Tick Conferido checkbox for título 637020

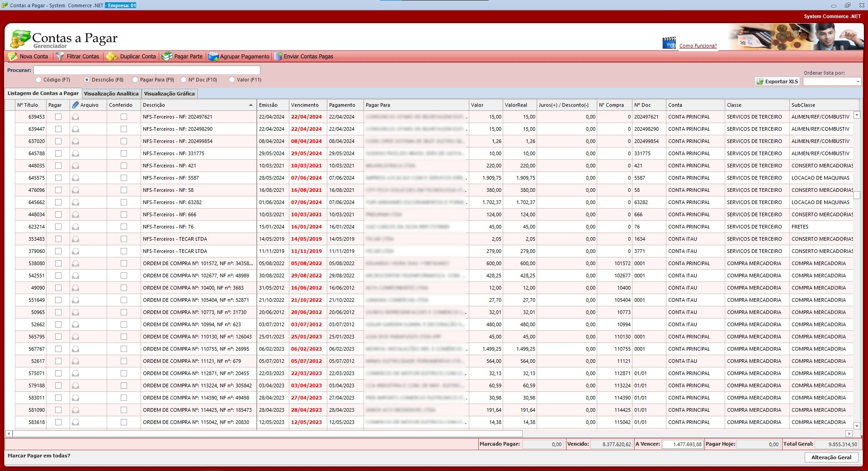point(124,141)
